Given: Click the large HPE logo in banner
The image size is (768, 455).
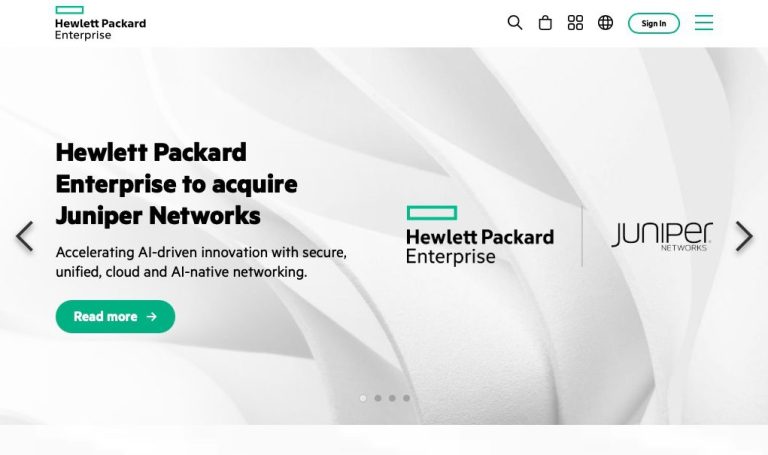Looking at the screenshot, I should pos(480,235).
